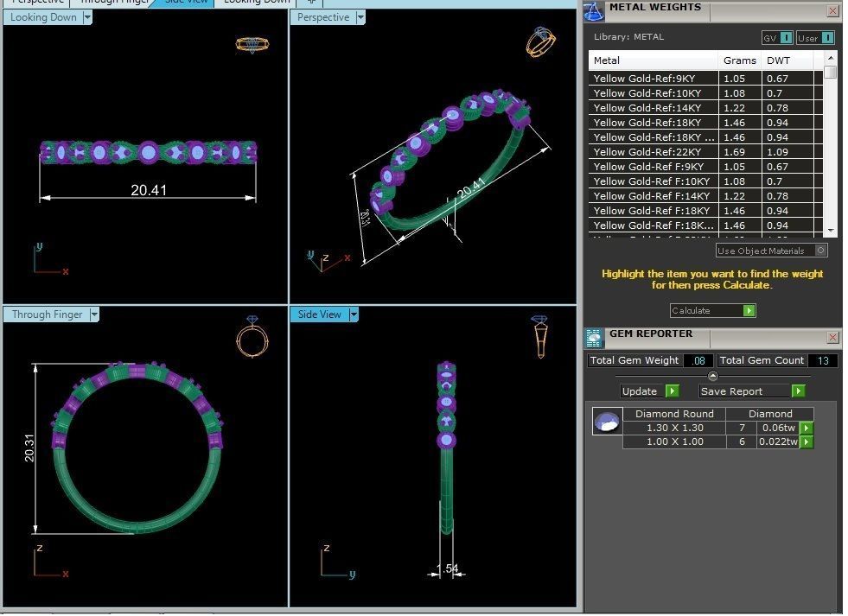The height and width of the screenshot is (616, 848).
Task: Click ring orientation icon in Through Finger viewport
Action: coord(252,335)
